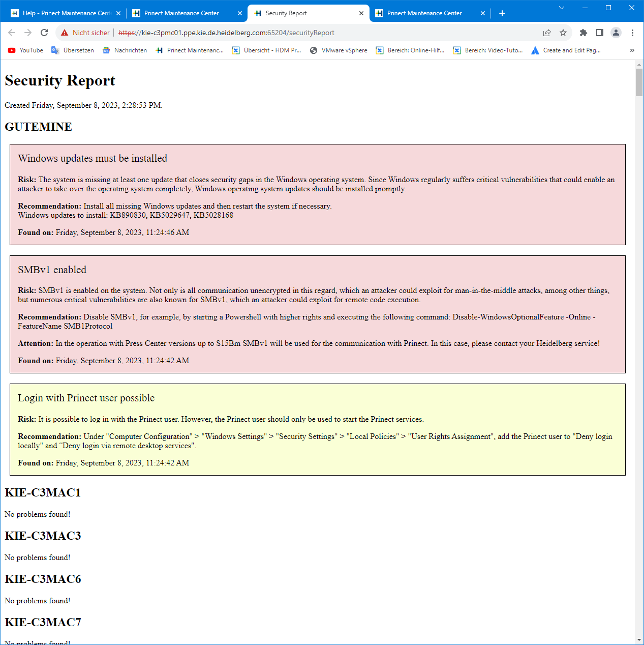
Task: Open a new browser tab
Action: coord(502,13)
